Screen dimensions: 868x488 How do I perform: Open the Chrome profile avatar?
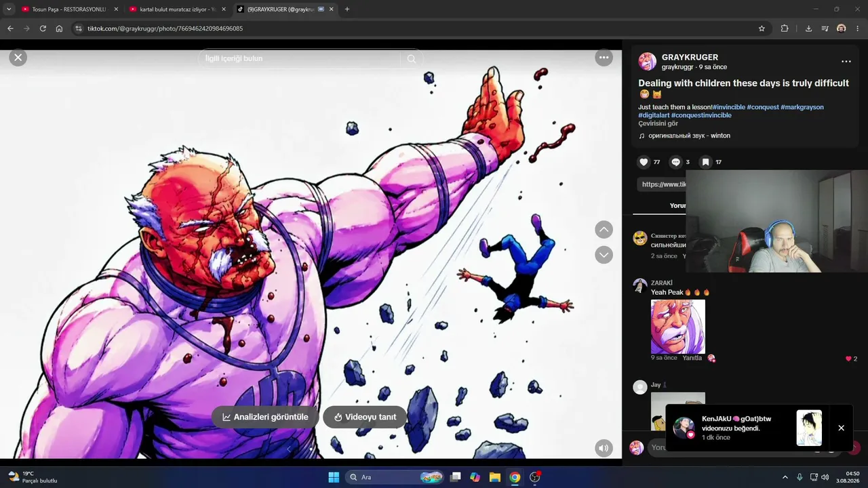coord(842,28)
